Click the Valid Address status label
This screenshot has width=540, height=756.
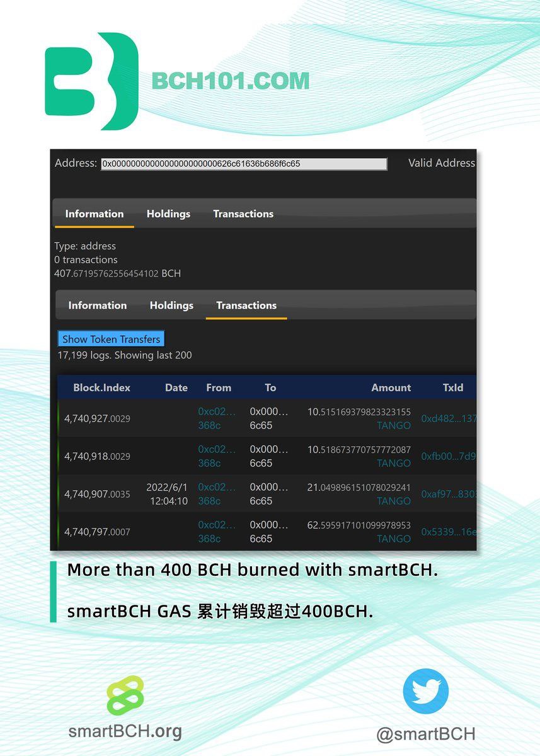pos(442,163)
